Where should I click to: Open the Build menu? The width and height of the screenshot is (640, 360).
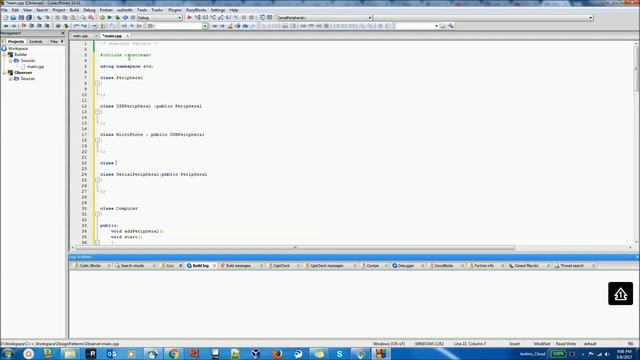click(x=74, y=10)
